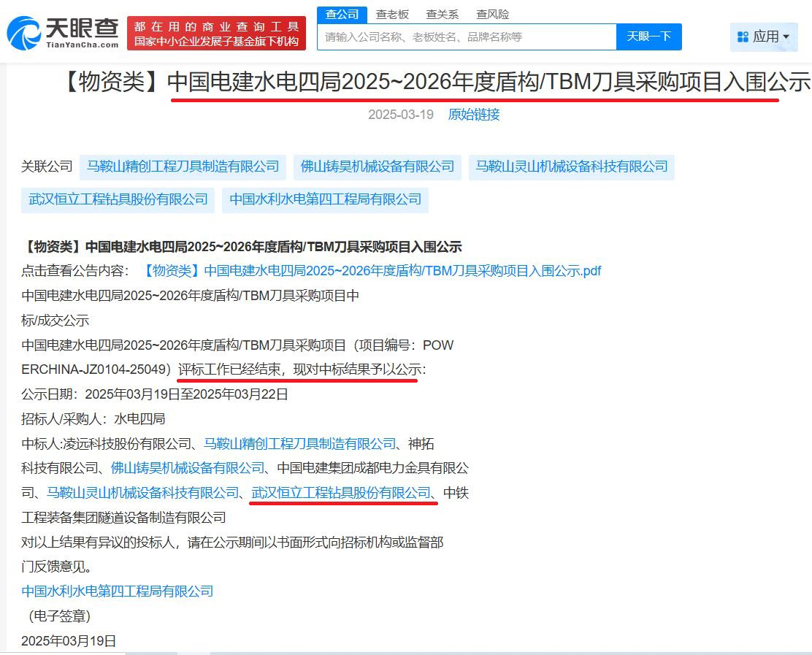This screenshot has width=812, height=655.
Task: Switch to the 查关系 tab
Action: 443,15
